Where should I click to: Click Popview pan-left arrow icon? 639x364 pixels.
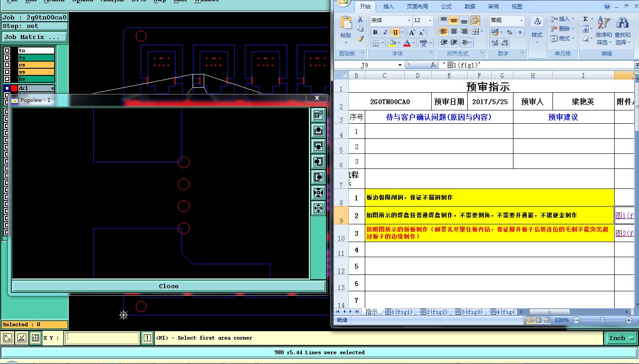click(x=318, y=161)
